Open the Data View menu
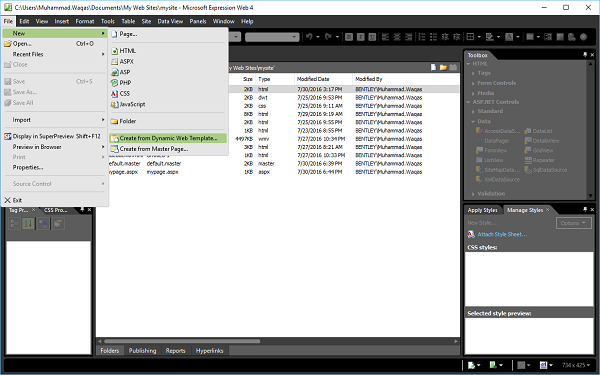The image size is (600, 375). pos(170,21)
